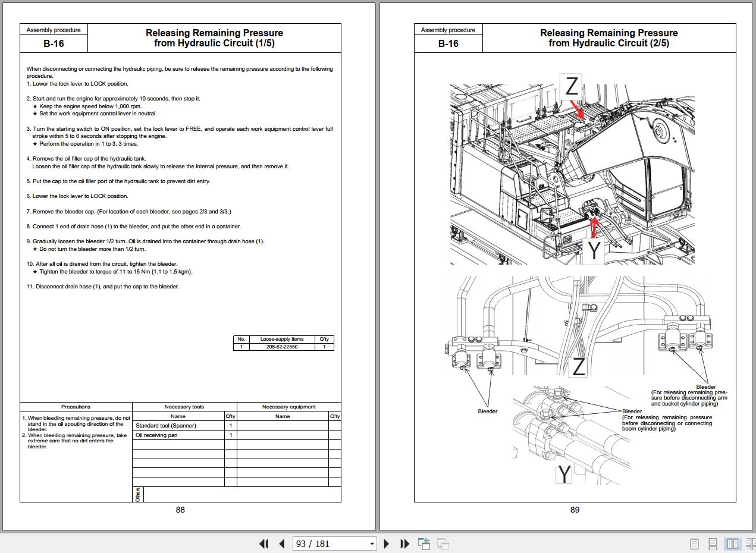
Task: Click the 'Necessary tools' heading
Action: pos(184,407)
